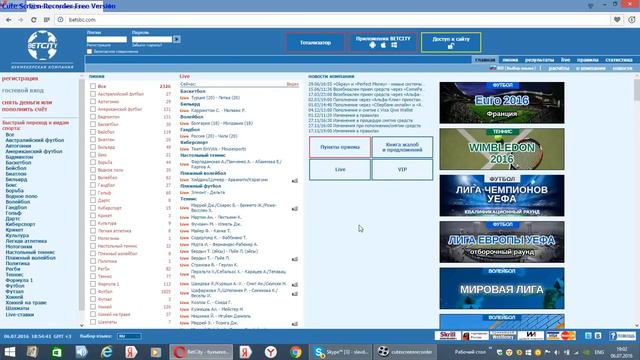
Task: Enable the secure connection checkbox under login
Action: pos(89,51)
